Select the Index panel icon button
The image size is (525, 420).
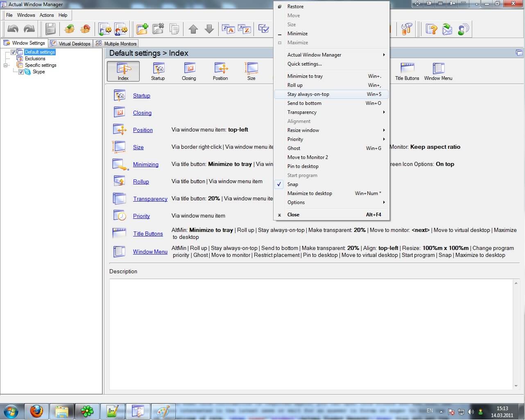123,71
